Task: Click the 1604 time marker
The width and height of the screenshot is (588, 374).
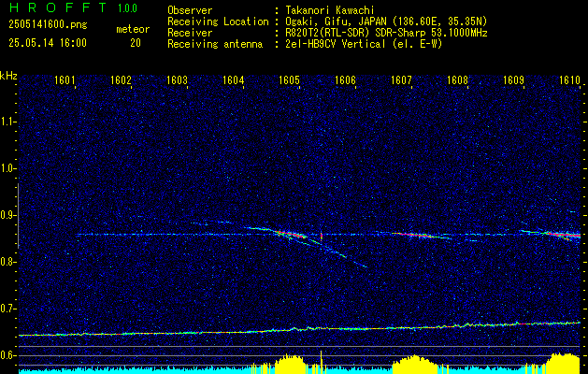Action: point(234,79)
